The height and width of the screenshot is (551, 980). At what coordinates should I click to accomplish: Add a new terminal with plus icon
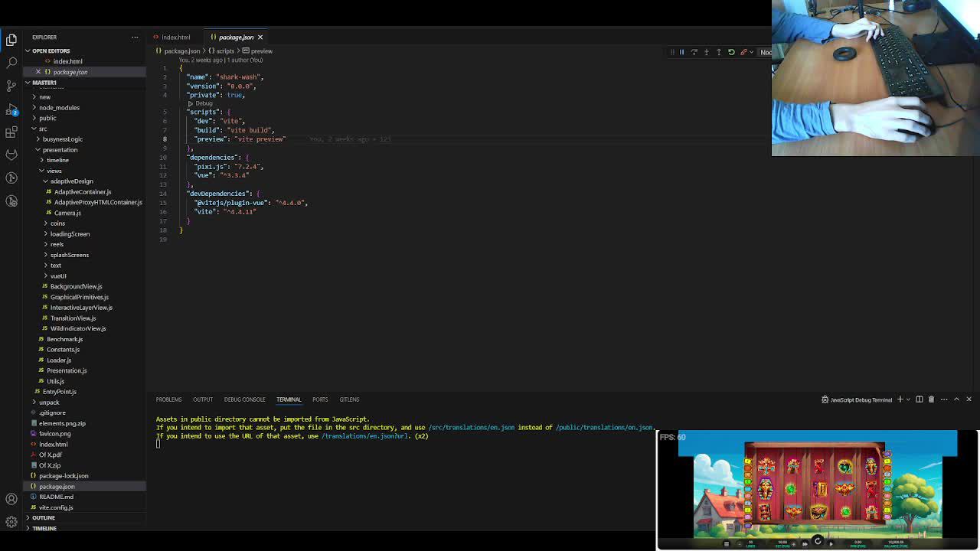900,399
